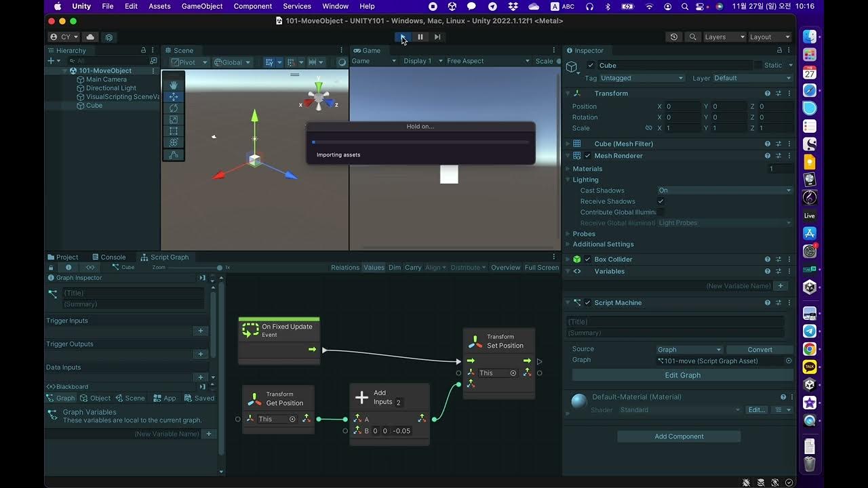The width and height of the screenshot is (868, 488).
Task: Open the Layer Default dropdown
Action: click(x=752, y=78)
